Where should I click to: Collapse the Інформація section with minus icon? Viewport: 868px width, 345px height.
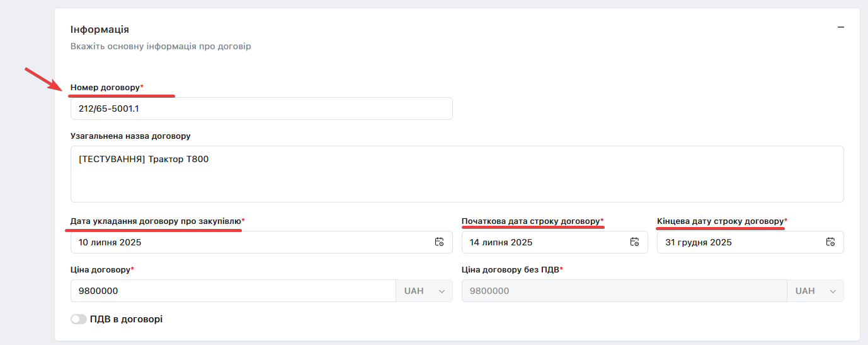pyautogui.click(x=840, y=28)
